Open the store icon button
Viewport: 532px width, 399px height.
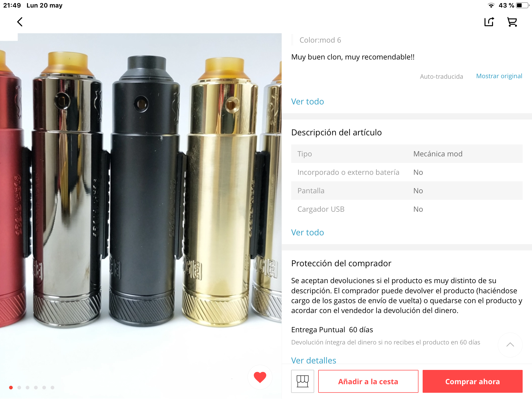(x=303, y=381)
